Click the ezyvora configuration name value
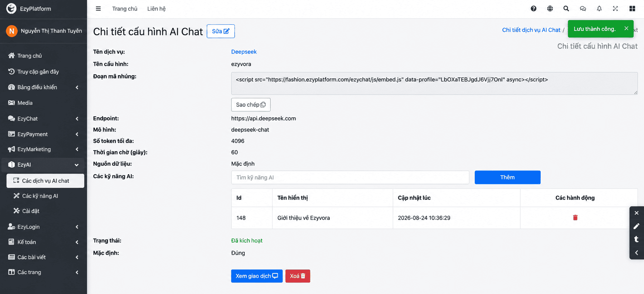The height and width of the screenshot is (294, 644). (241, 64)
